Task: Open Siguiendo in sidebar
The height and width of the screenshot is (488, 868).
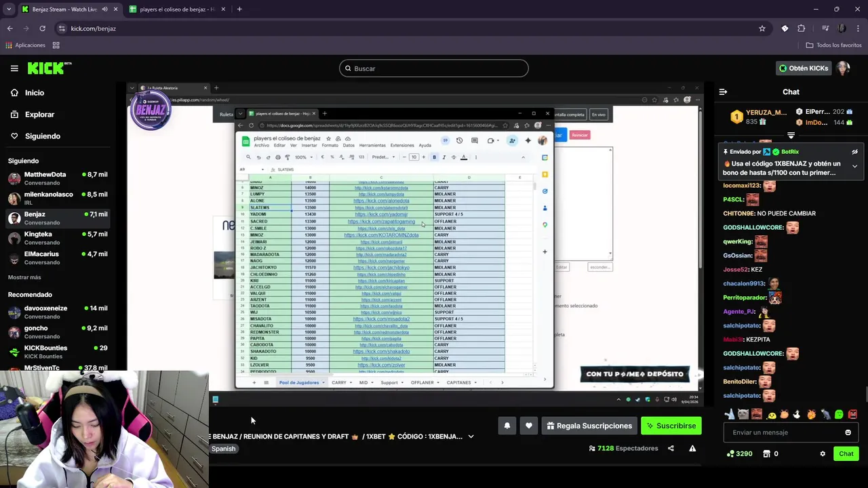Action: tap(42, 136)
